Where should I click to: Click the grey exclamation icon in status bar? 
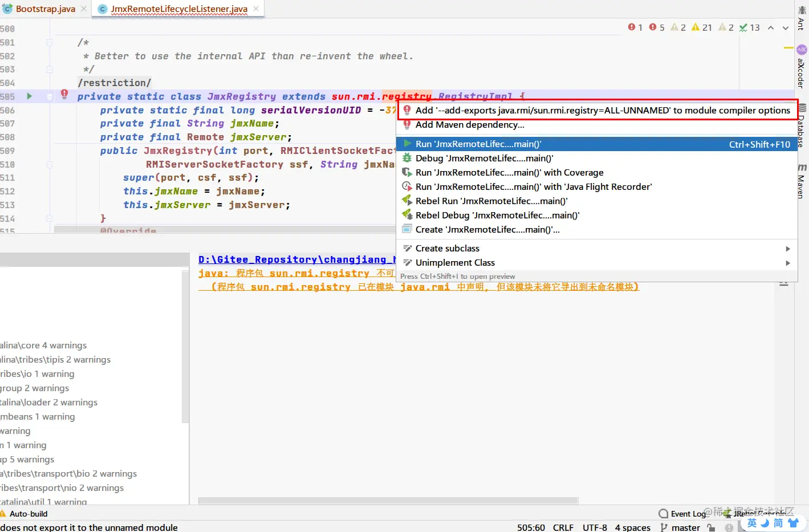click(x=729, y=527)
